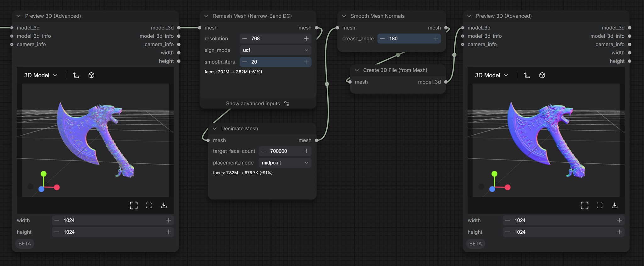Click the smaller frame-corners icon in left Preview 3D
Screen dimensions: 644x266
click(149, 205)
